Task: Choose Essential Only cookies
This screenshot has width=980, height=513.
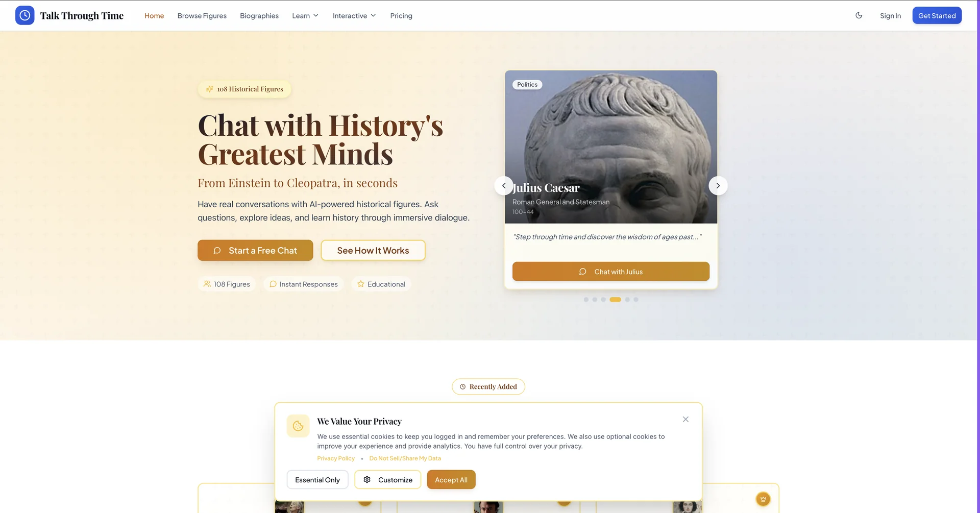Action: [317, 479]
